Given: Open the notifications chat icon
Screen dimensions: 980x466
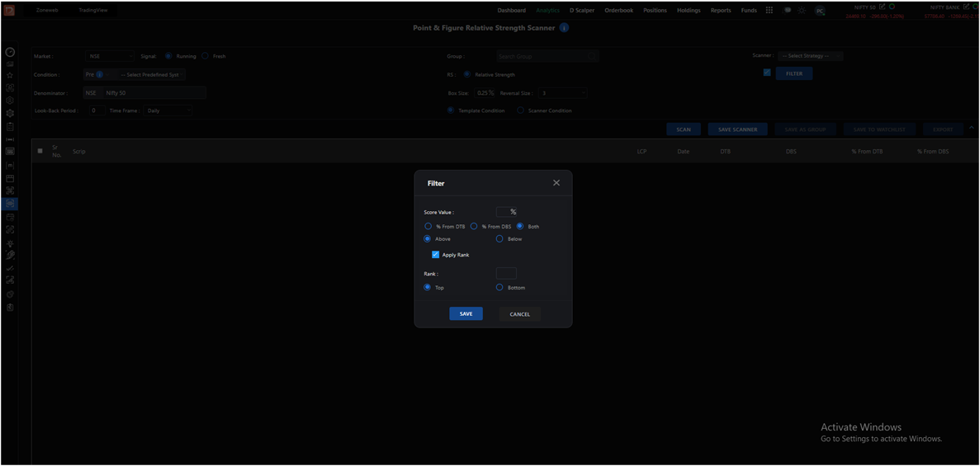Looking at the screenshot, I should [x=788, y=10].
